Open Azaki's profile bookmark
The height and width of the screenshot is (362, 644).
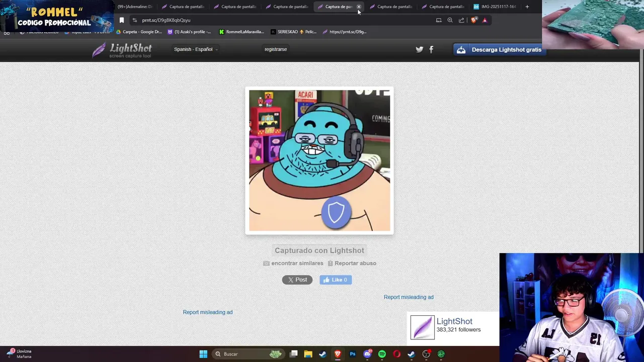coord(189,32)
